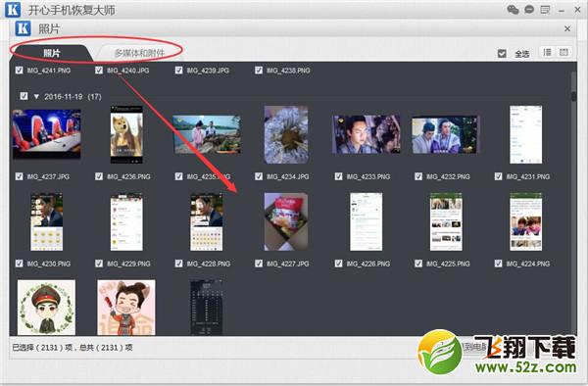Click the K logo beside 开心手机恢复大师
The height and width of the screenshot is (386, 588).
(x=13, y=10)
